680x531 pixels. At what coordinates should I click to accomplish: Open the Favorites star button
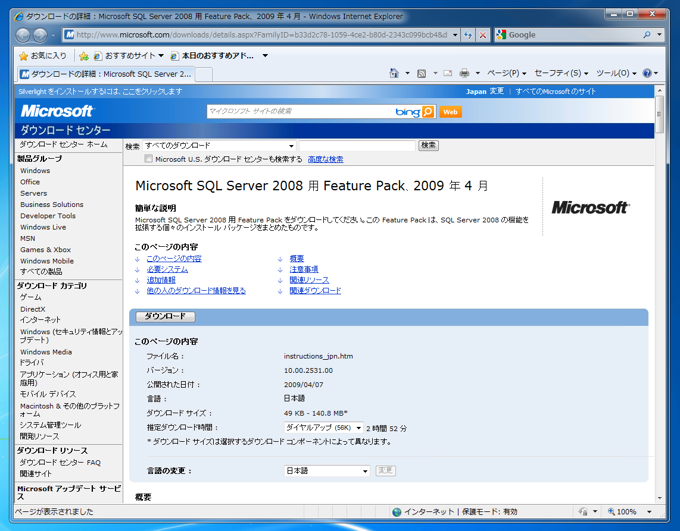43,56
